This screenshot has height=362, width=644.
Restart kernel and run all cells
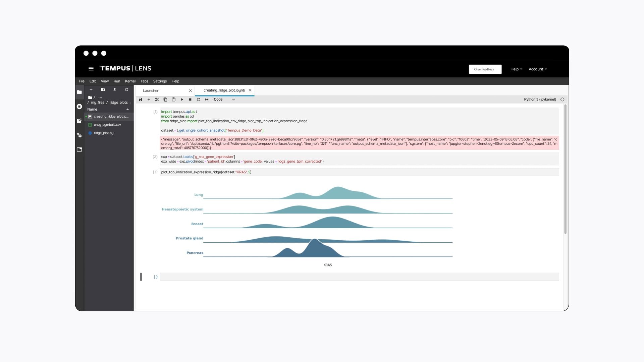pos(207,100)
